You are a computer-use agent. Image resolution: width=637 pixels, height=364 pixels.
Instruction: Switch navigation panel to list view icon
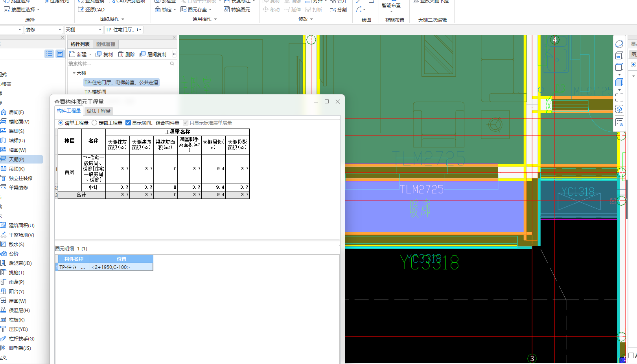click(x=49, y=54)
